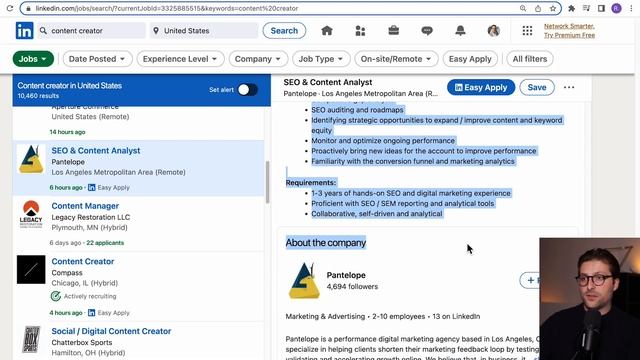
Task: Click the content creator search field
Action: point(92,31)
